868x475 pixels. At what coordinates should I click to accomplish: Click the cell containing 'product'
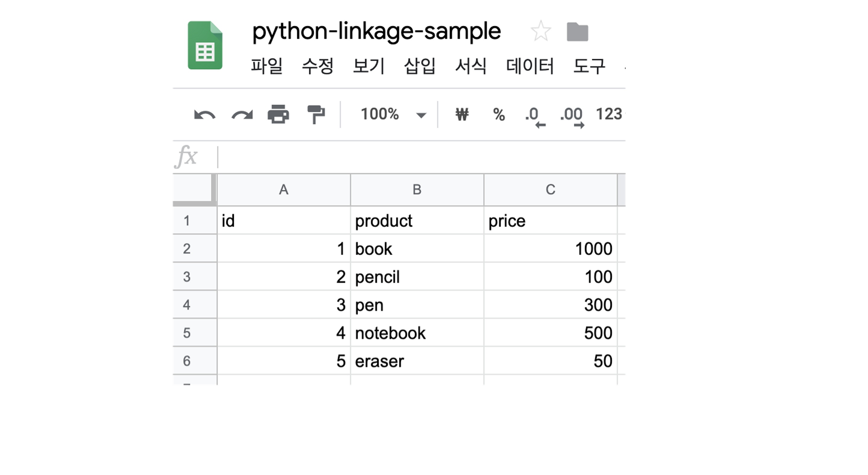tap(417, 220)
